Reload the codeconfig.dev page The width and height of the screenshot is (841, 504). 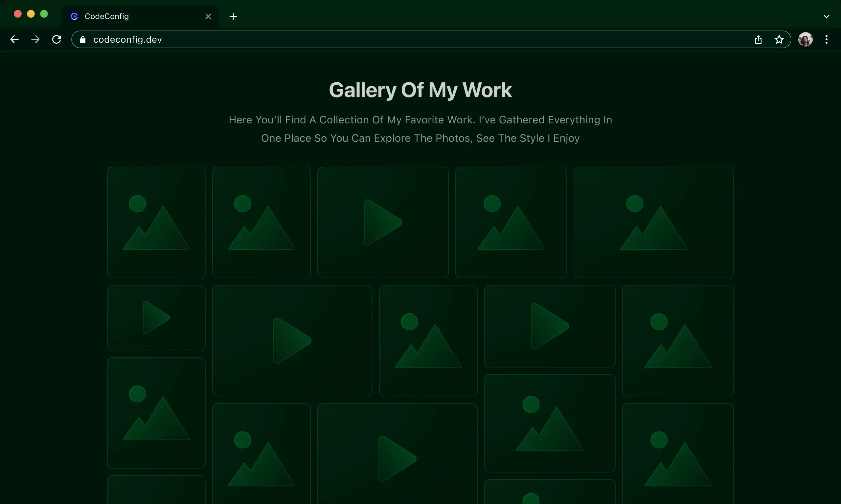[57, 39]
